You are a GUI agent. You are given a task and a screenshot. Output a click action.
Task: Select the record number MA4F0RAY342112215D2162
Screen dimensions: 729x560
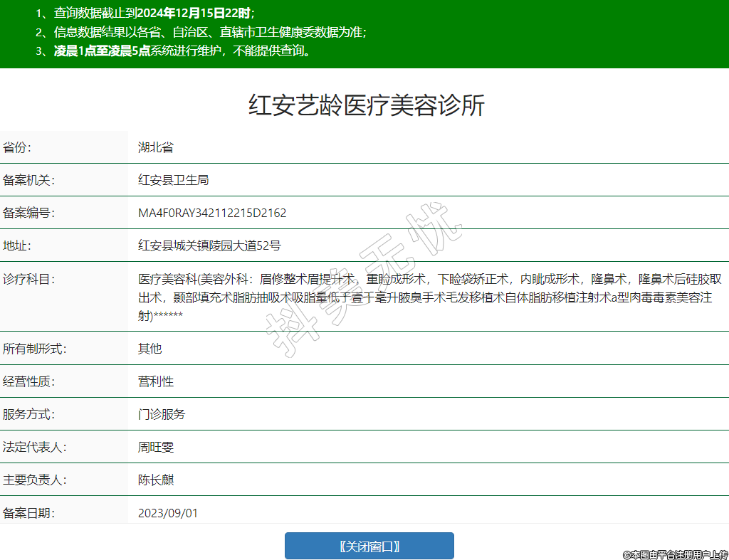(212, 213)
